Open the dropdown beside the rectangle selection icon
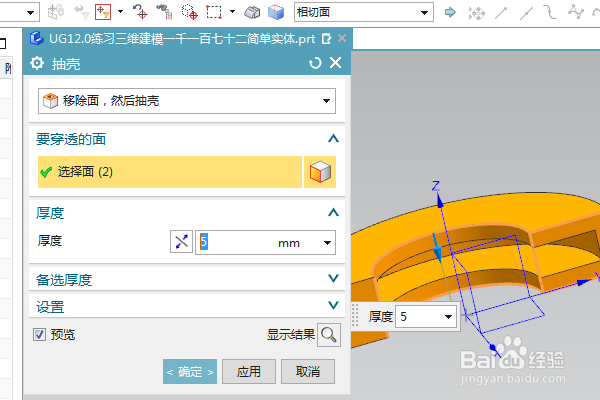Screen dimensions: 600x400 [232, 11]
